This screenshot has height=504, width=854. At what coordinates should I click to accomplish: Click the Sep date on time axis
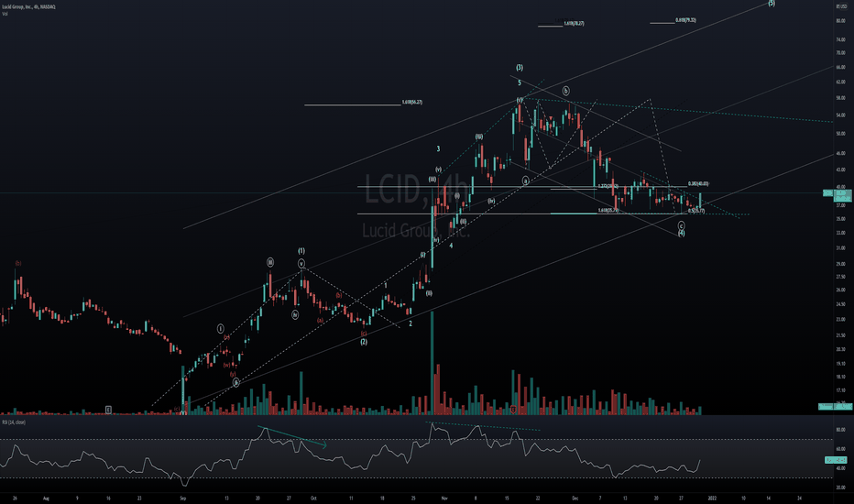183,498
